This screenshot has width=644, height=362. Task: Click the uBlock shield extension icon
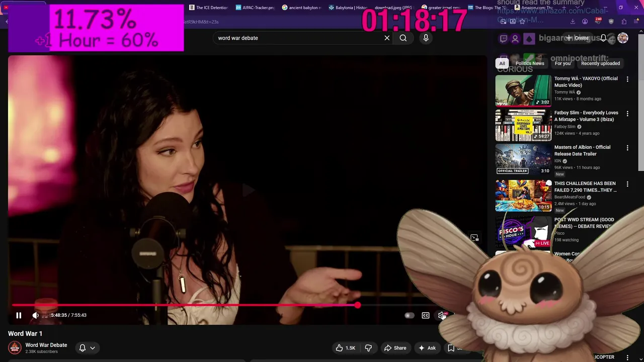[x=611, y=22]
